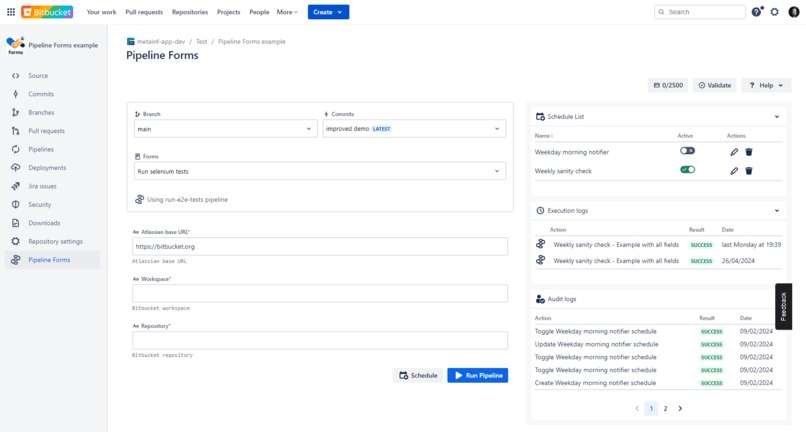The height and width of the screenshot is (432, 806).
Task: Edit the Weekday morning notifier schedule
Action: click(x=734, y=152)
